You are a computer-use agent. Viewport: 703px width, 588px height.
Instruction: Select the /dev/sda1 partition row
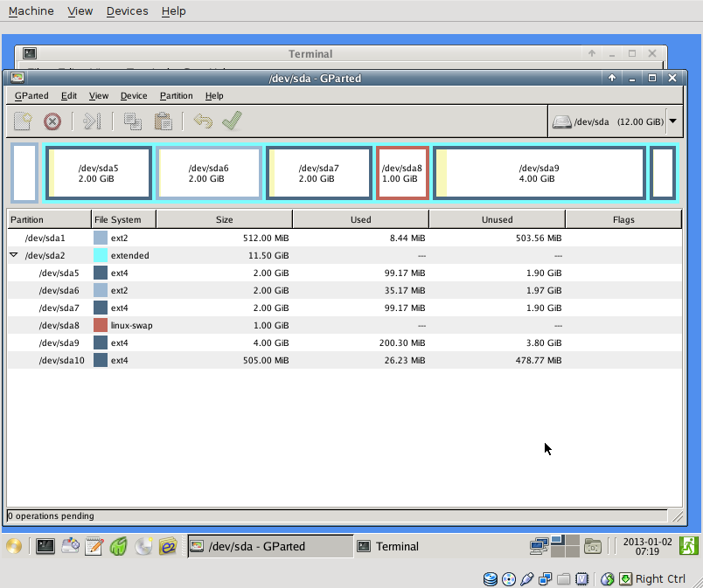[x=345, y=238]
